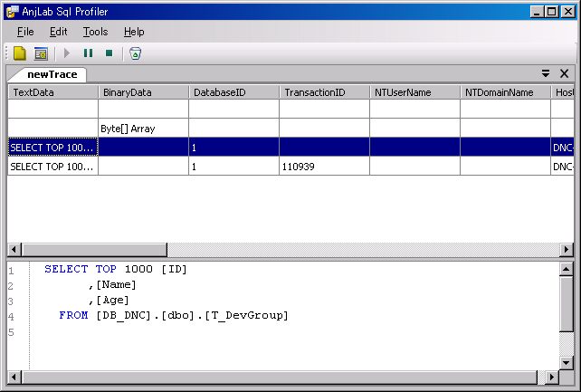This screenshot has width=581, height=392.
Task: Click the AnjLab Sql Profiler title bar icon
Action: pos(13,12)
